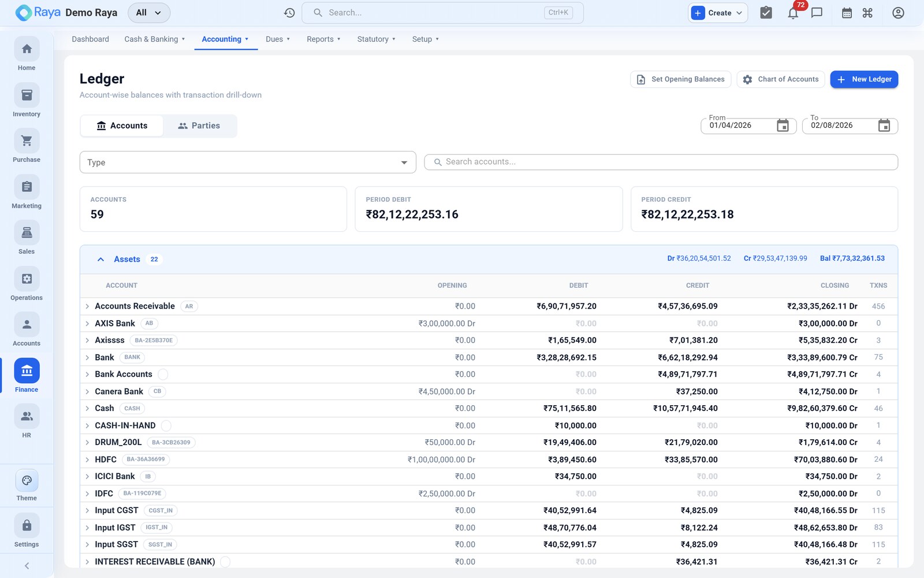924x578 pixels.
Task: Open the recent history clock icon
Action: 289,13
